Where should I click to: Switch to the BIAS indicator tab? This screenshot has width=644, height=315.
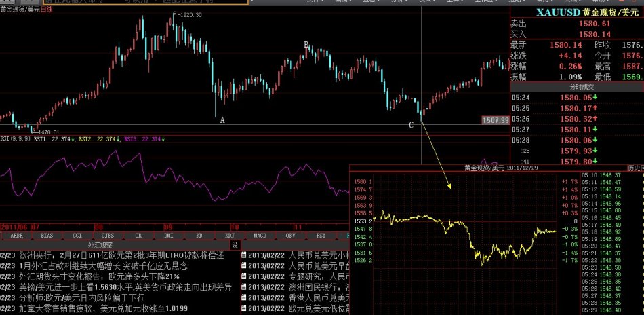pos(47,236)
